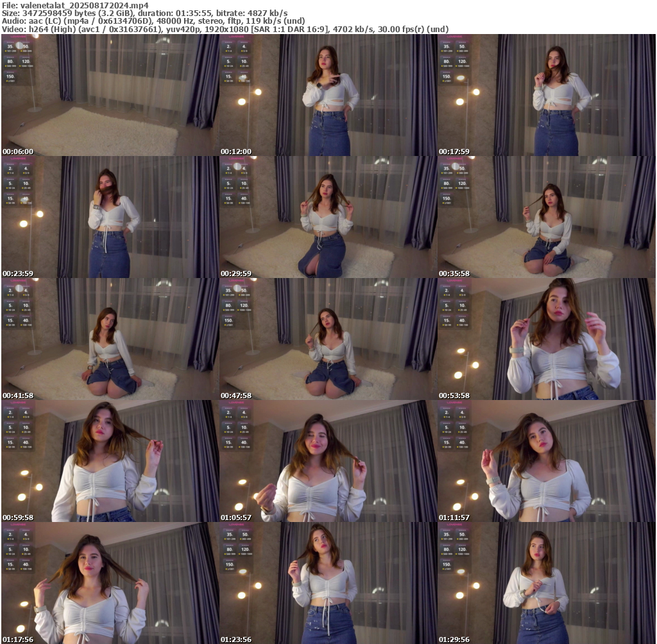The height and width of the screenshot is (644, 657).
Task: Choose the preview frame at 00:53:58
Action: 547,339
